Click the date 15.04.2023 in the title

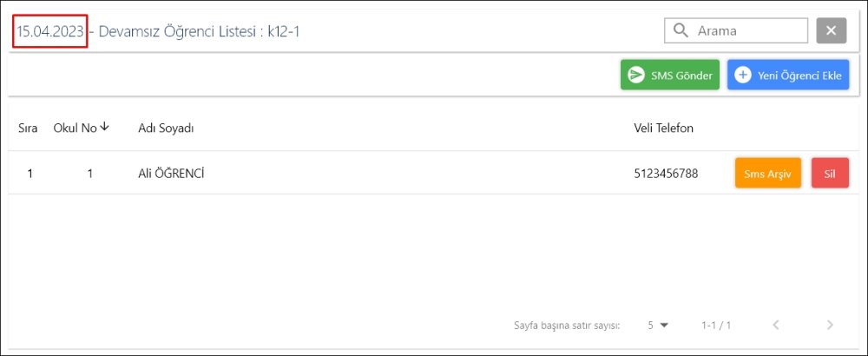pos(50,32)
